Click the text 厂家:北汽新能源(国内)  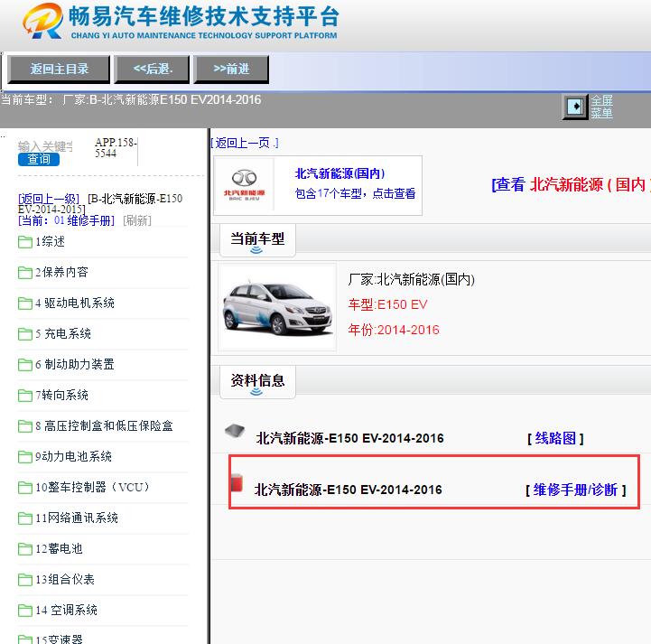[412, 280]
